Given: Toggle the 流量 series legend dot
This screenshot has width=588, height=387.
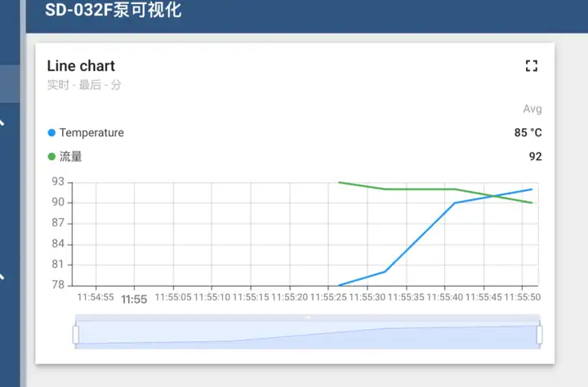Looking at the screenshot, I should click(51, 157).
